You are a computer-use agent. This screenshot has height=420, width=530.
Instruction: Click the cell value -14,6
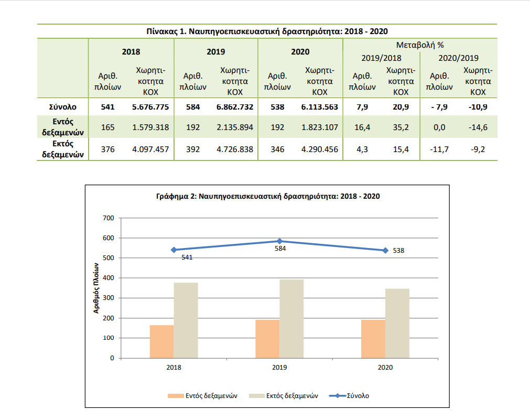pos(478,127)
